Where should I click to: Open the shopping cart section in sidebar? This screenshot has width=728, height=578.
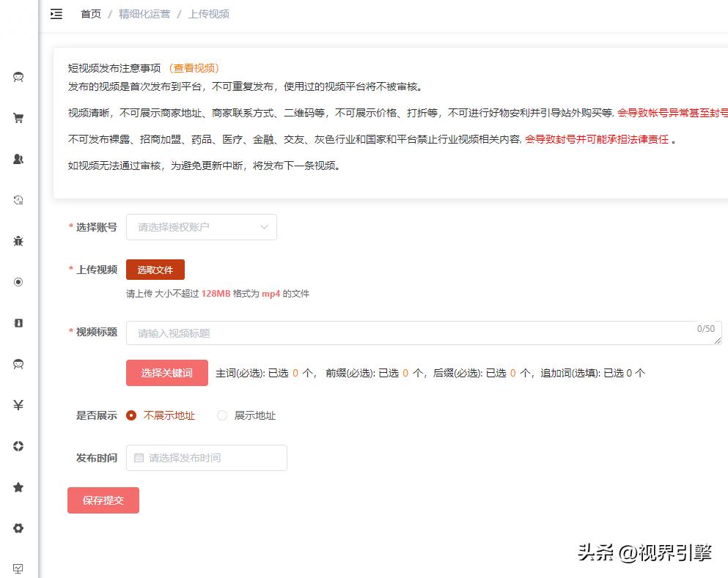click(18, 117)
